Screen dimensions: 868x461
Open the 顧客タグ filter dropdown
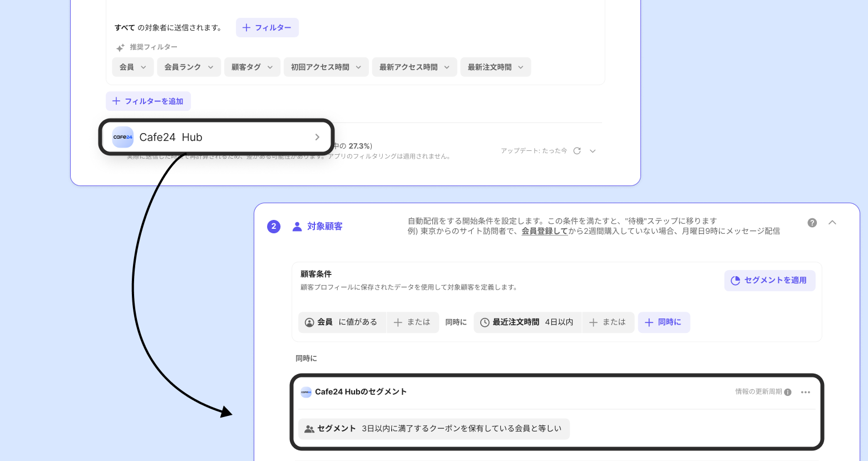[252, 67]
